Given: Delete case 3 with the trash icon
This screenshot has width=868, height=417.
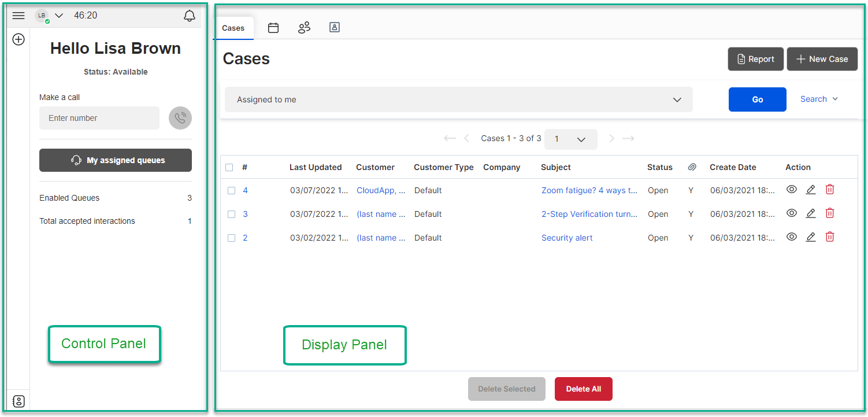Looking at the screenshot, I should [830, 213].
